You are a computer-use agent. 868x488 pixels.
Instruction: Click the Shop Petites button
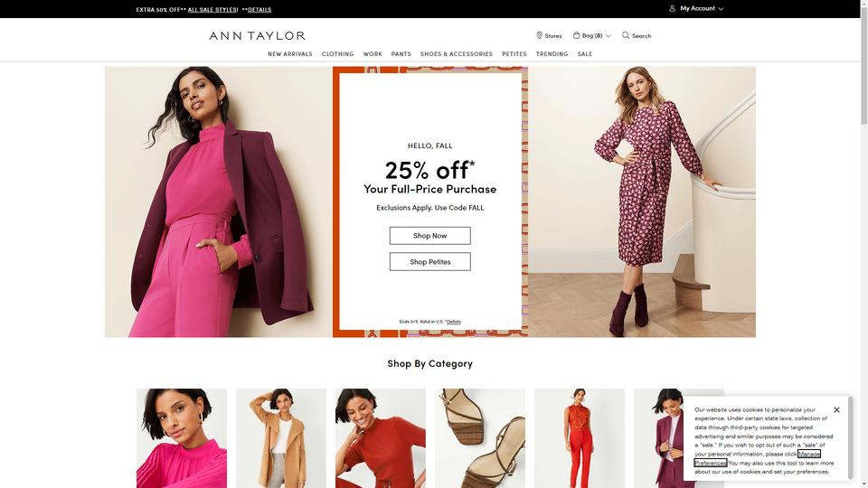click(x=430, y=262)
